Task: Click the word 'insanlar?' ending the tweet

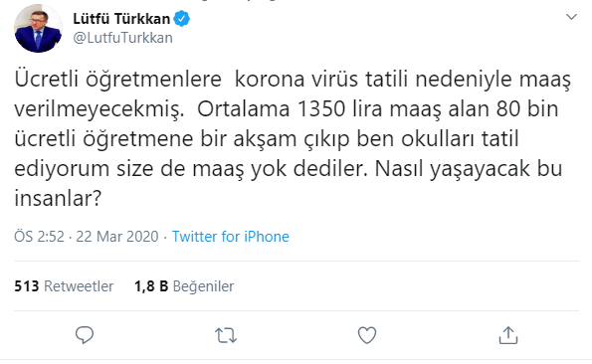Action: (58, 198)
